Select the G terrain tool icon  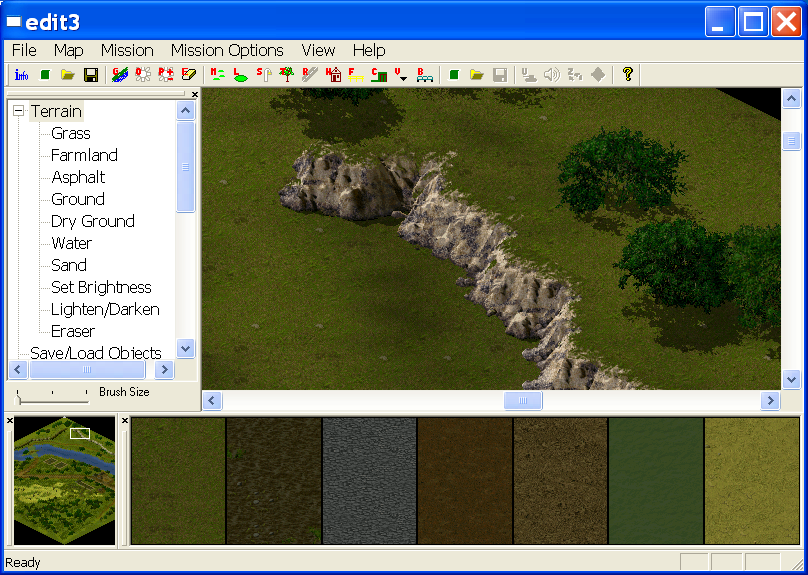(x=120, y=75)
